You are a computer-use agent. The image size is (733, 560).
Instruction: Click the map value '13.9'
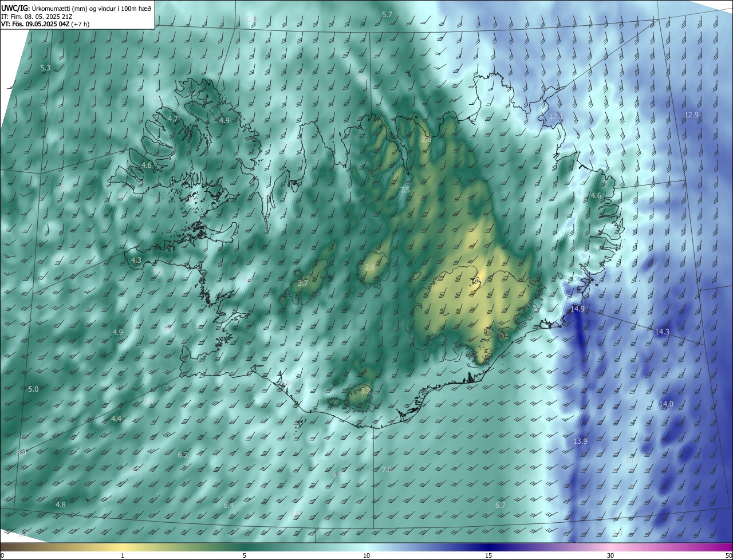[x=580, y=441]
